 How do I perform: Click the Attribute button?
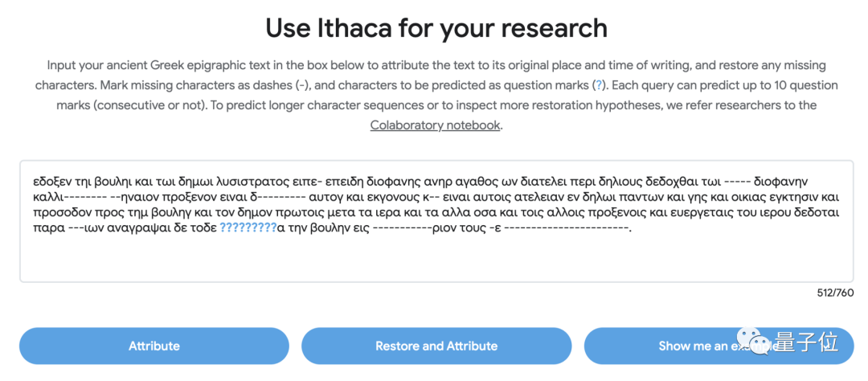coord(154,346)
